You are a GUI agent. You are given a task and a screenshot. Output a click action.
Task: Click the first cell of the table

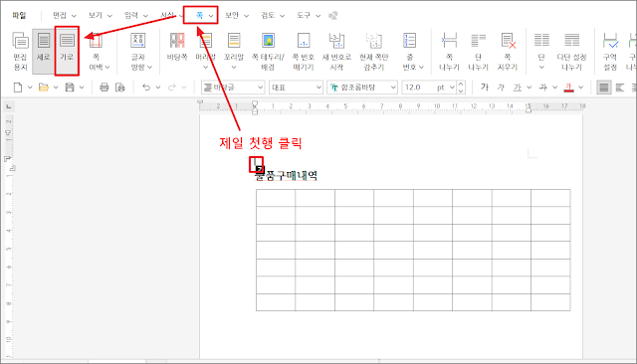click(x=276, y=198)
